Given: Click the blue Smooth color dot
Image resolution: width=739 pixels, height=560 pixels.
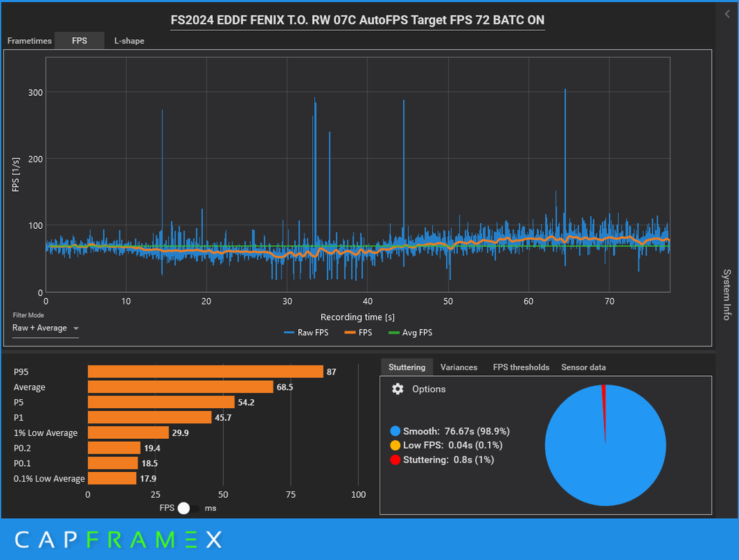Looking at the screenshot, I should point(395,430).
